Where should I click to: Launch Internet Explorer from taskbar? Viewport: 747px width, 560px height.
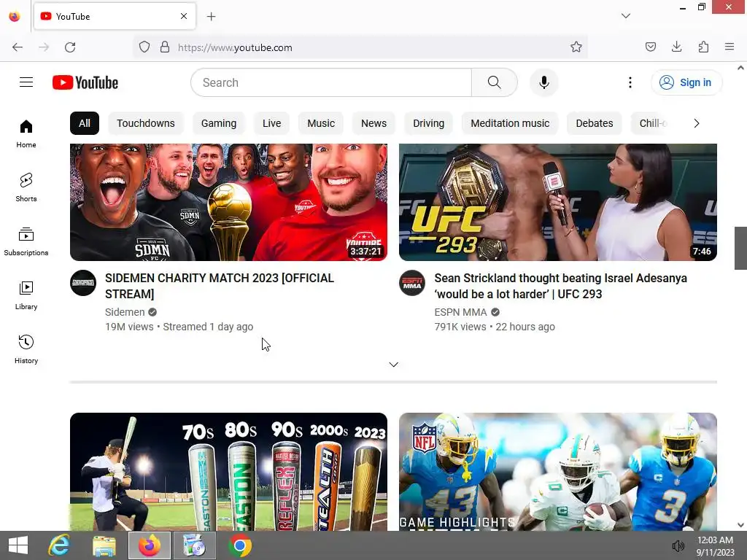click(59, 545)
